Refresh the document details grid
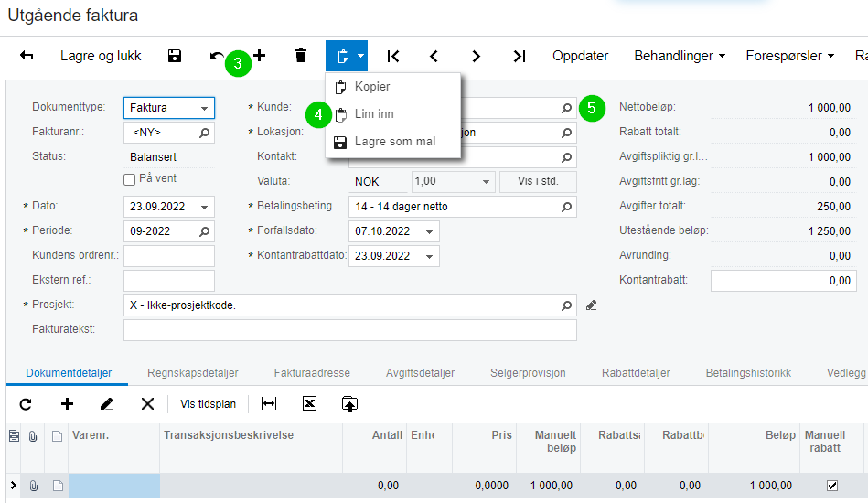The height and width of the screenshot is (503, 868). (26, 404)
